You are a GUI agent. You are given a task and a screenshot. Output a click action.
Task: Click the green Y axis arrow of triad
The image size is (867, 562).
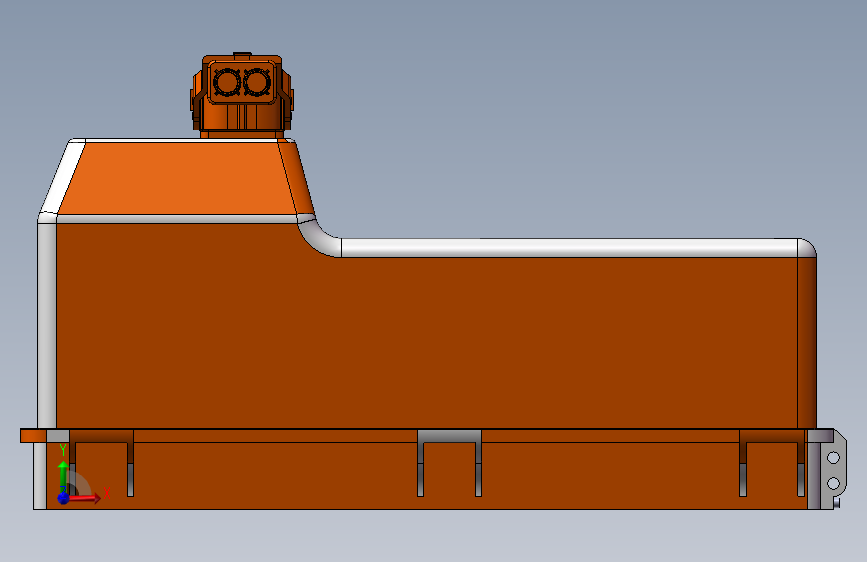pos(63,475)
